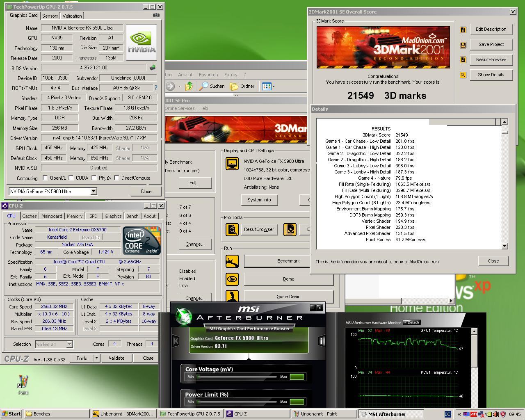
Task: Click the Details list scroll down arrow
Action: (504, 246)
